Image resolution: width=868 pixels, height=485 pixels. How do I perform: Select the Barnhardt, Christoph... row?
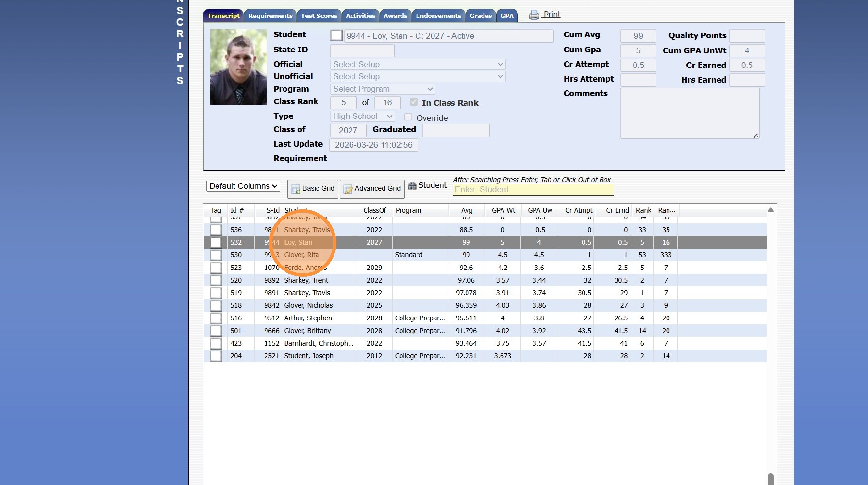pyautogui.click(x=485, y=343)
